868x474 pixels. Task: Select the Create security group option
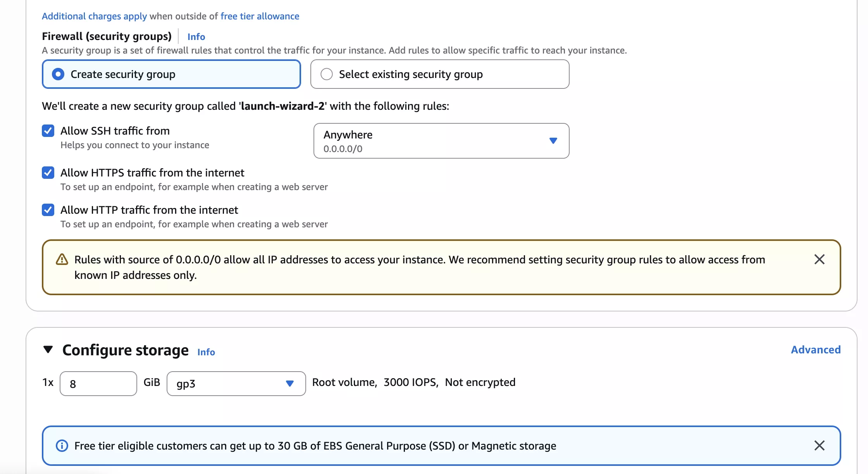(x=58, y=74)
